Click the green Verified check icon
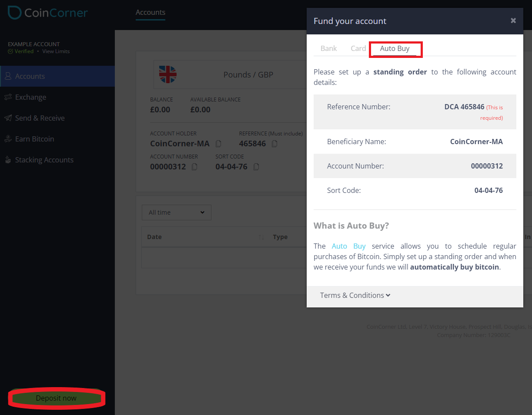Image resolution: width=532 pixels, height=415 pixels. point(10,51)
